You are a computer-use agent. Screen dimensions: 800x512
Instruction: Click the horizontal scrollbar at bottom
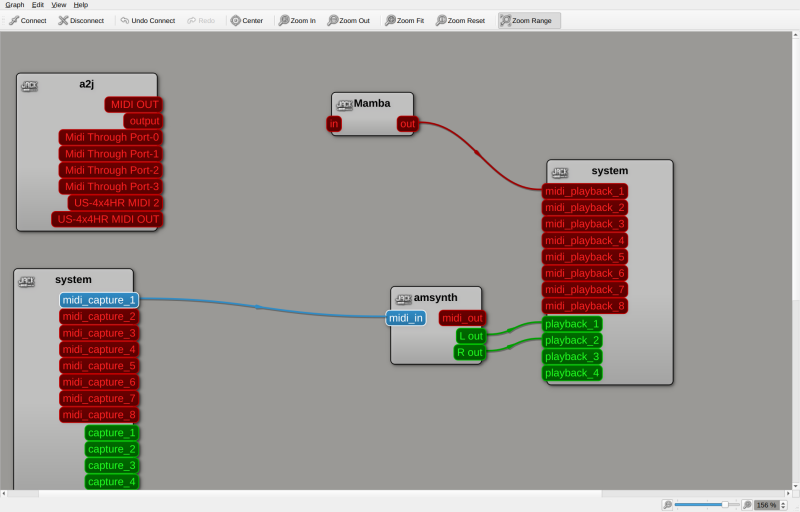pos(395,494)
